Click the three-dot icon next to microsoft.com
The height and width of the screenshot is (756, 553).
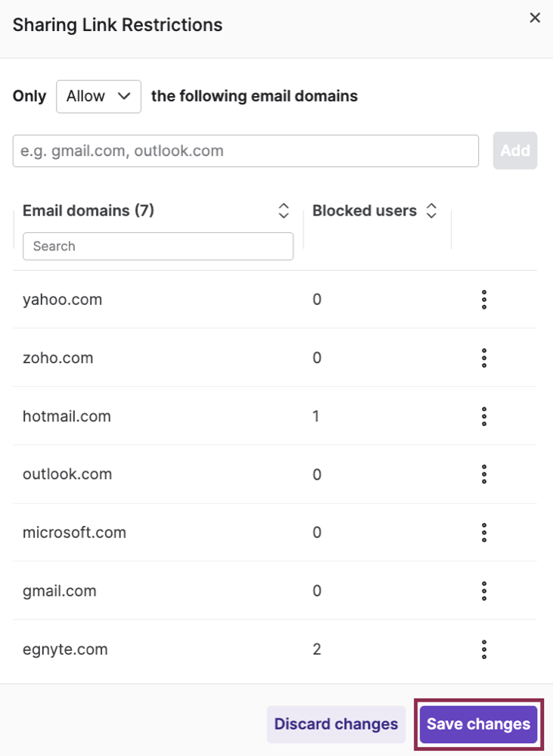coord(483,532)
